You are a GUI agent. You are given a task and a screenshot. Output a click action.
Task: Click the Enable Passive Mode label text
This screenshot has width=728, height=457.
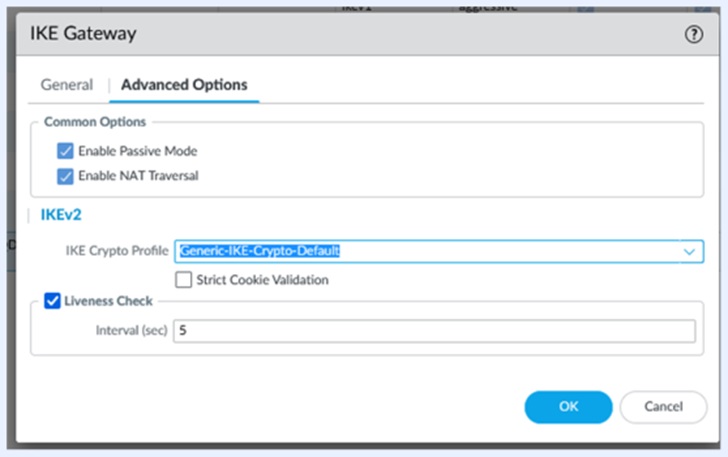[x=138, y=151]
